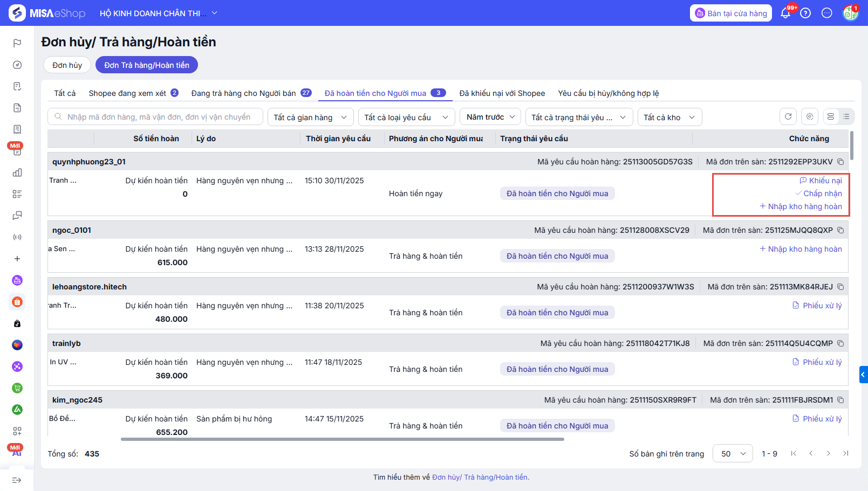Open the 'Đang trả hàng cho Người bán' tab
Screen dimensions: 868x491
point(251,93)
